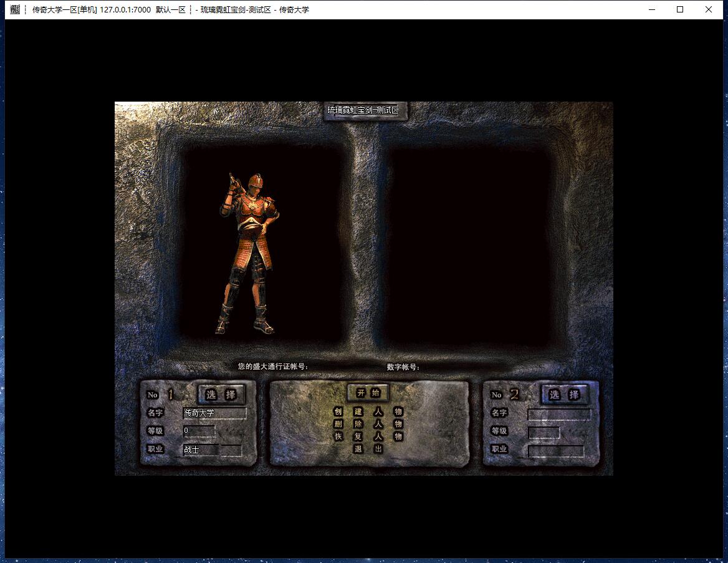Click 创建人物 to create a character
The width and height of the screenshot is (728, 563).
[x=368, y=411]
